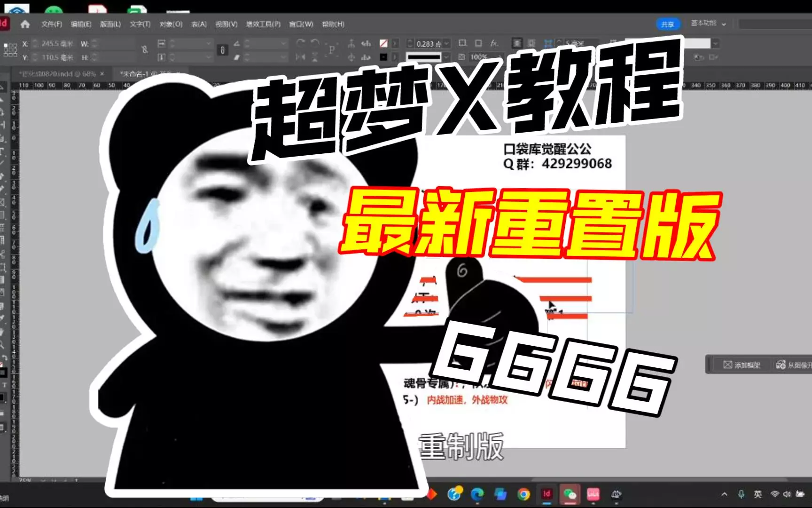The width and height of the screenshot is (812, 508).
Task: Open the 表(A) menu
Action: click(199, 24)
